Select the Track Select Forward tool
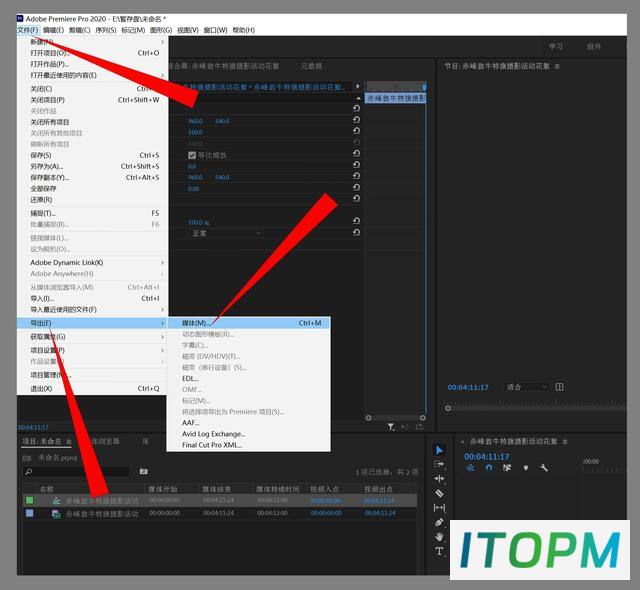The image size is (640, 590). pyautogui.click(x=439, y=464)
